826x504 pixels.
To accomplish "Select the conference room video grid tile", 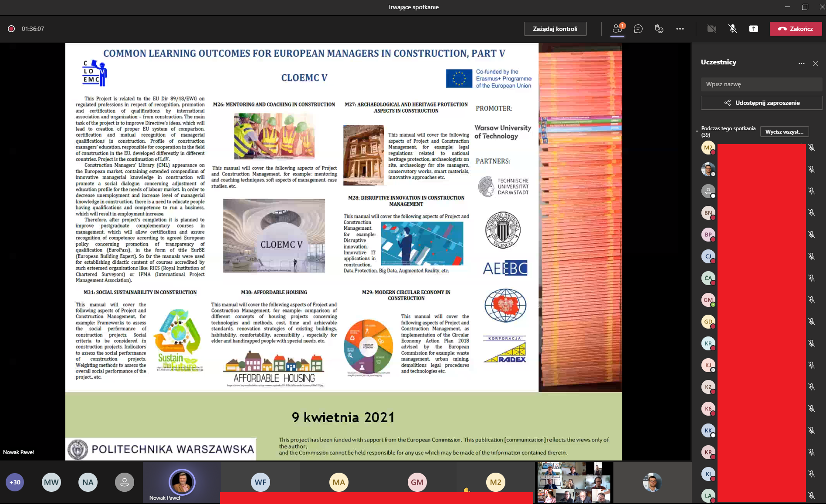I will [x=574, y=482].
